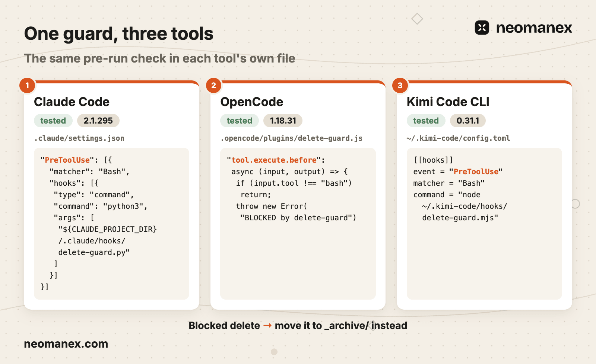Click the delete-guard.py" line

click(94, 252)
